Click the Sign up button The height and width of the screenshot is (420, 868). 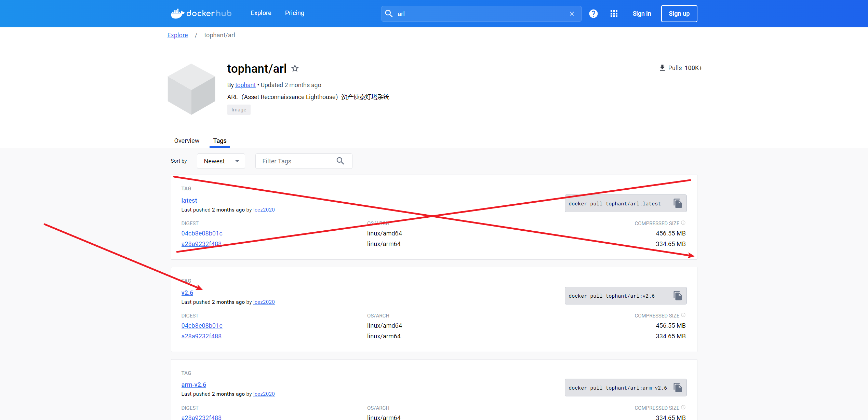[679, 14]
